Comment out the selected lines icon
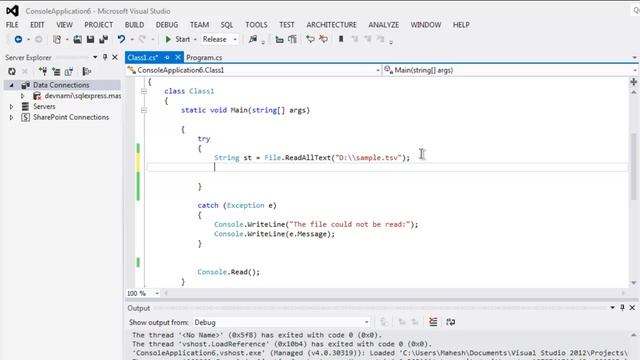 310,39
